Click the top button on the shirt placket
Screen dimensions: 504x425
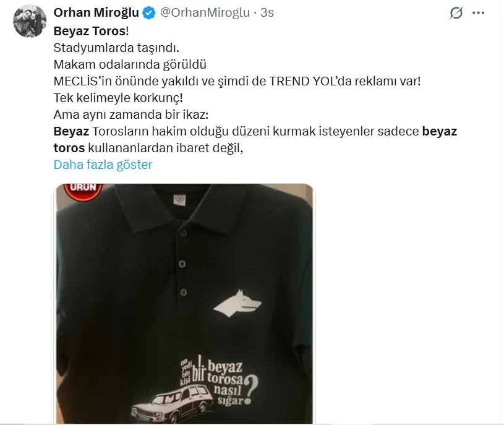point(183,233)
